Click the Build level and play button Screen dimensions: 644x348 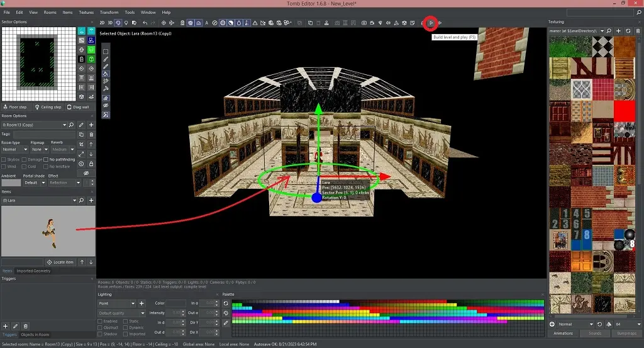tap(431, 23)
